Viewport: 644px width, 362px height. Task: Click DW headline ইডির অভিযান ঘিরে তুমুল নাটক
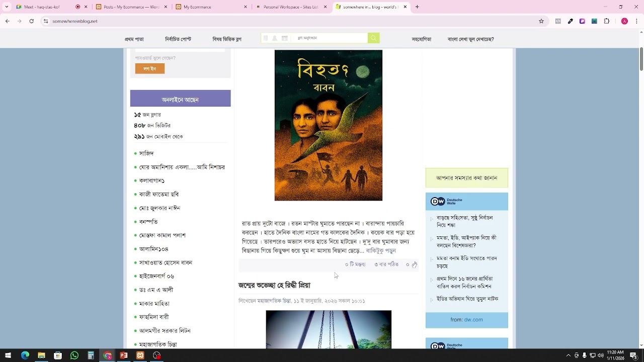pos(467,299)
